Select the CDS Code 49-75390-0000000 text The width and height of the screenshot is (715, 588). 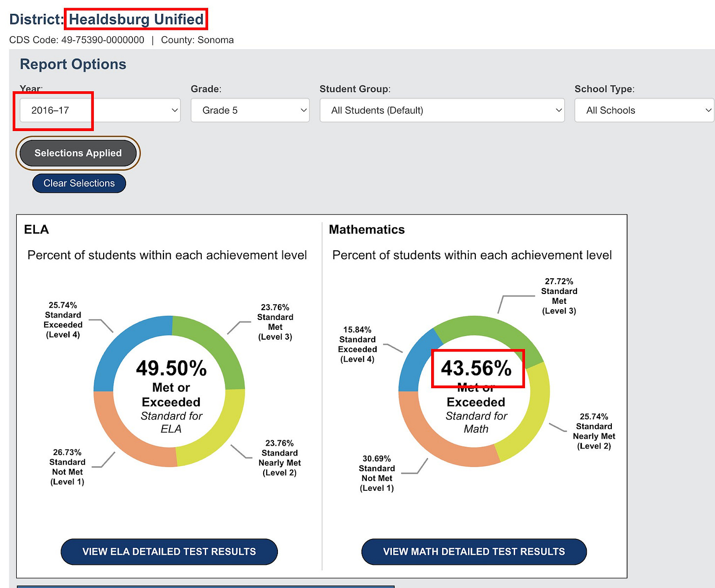point(77,40)
